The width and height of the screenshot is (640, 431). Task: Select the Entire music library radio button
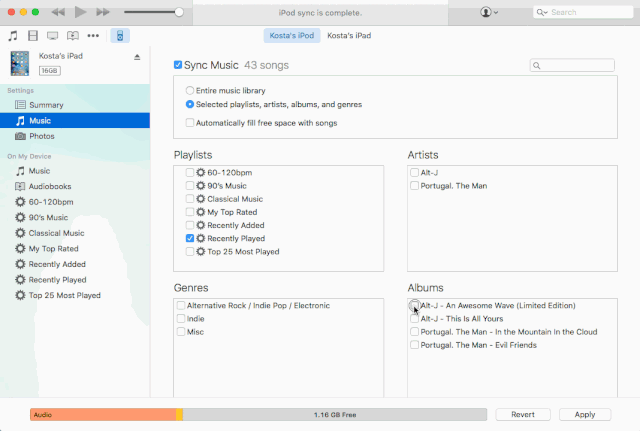190,90
